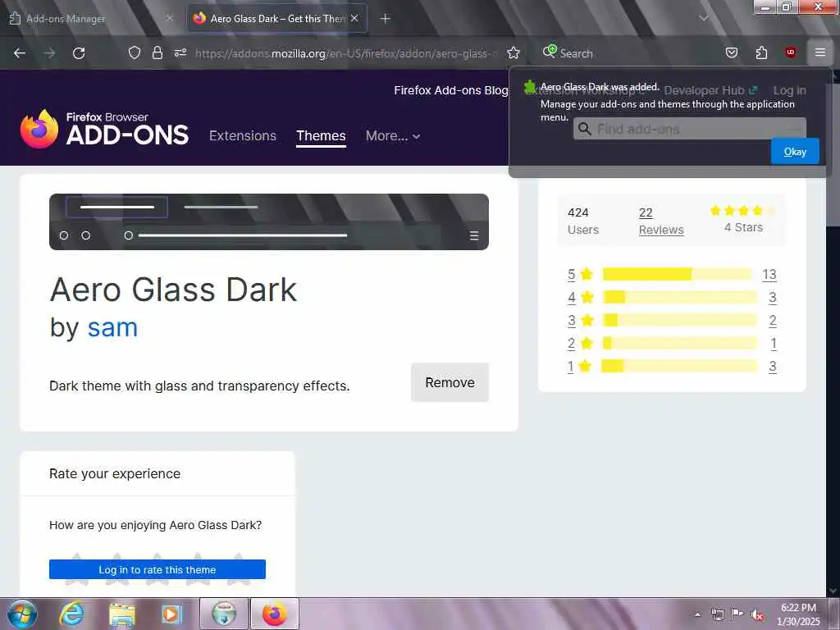Screen dimensions: 840x630
Task: Open the tracking protection shield icon
Action: [135, 52]
